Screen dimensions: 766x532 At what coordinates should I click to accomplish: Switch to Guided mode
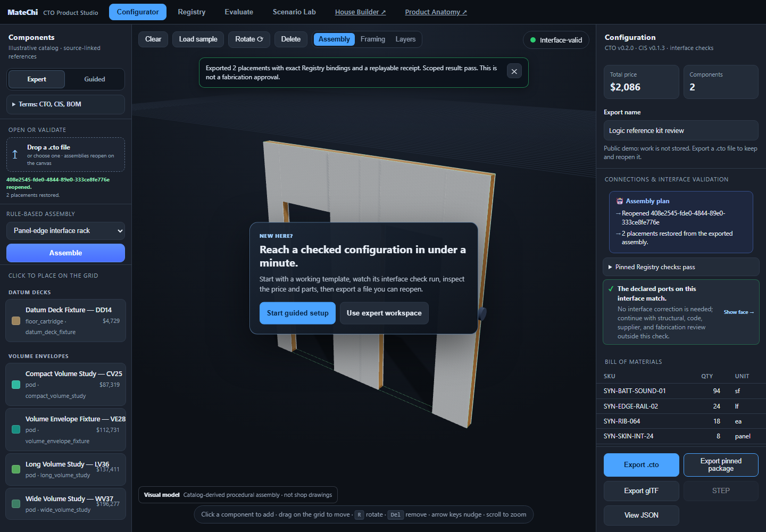[95, 79]
